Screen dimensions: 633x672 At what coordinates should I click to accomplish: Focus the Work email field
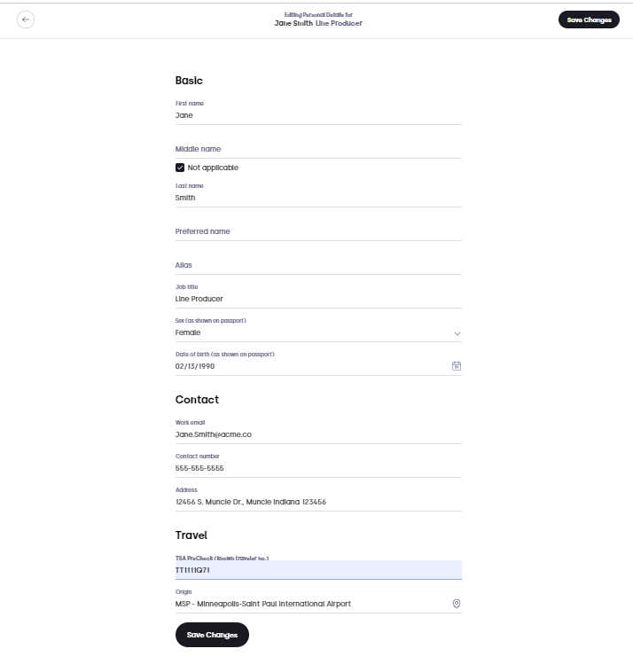click(x=318, y=431)
